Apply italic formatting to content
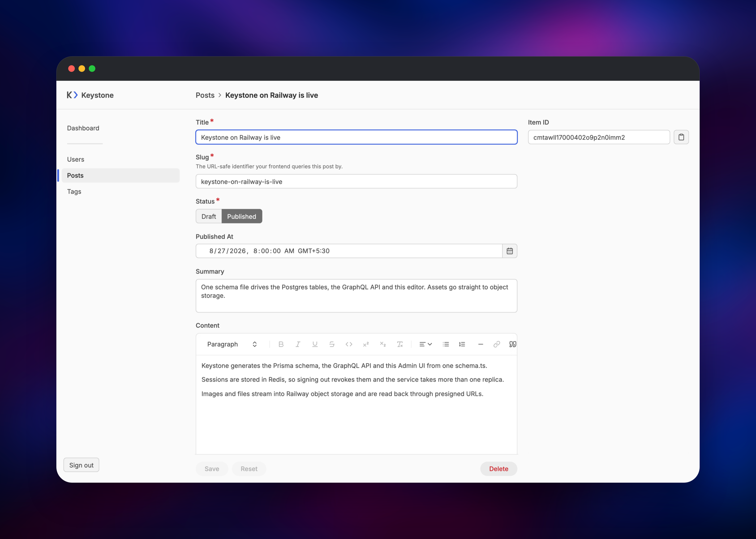 (298, 344)
